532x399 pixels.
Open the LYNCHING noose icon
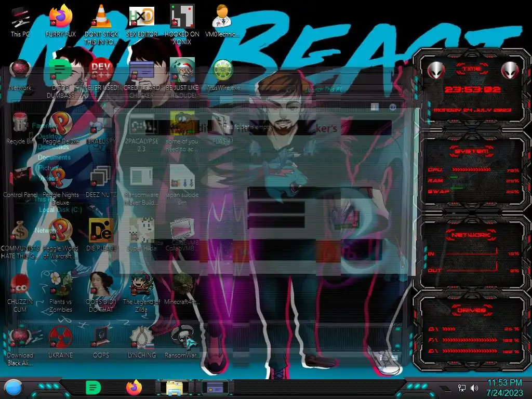click(x=141, y=343)
